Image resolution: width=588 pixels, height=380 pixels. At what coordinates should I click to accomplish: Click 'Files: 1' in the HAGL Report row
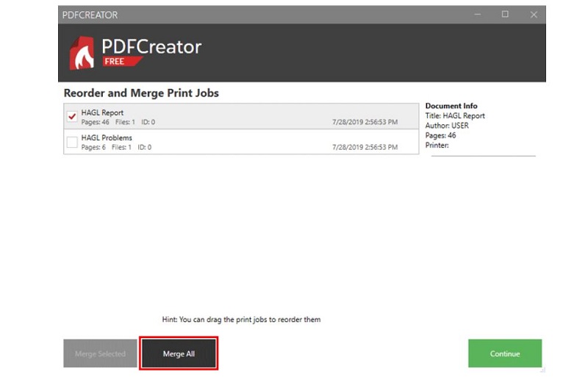[x=125, y=122]
